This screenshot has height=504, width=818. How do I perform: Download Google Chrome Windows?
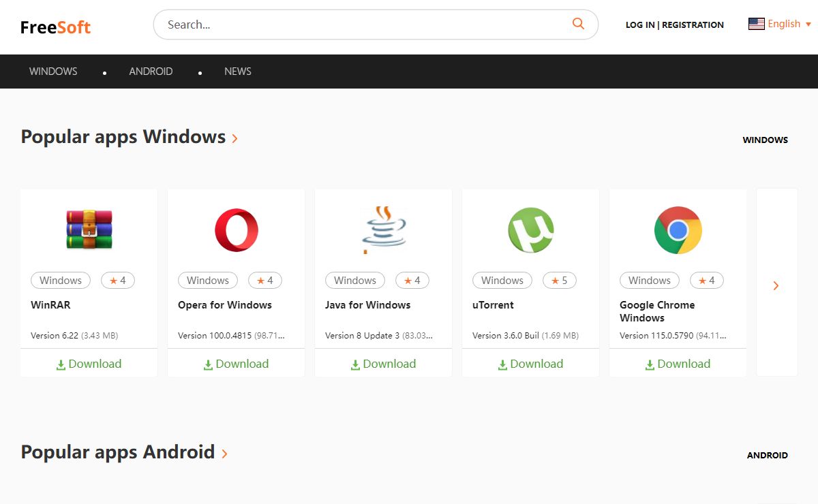678,364
